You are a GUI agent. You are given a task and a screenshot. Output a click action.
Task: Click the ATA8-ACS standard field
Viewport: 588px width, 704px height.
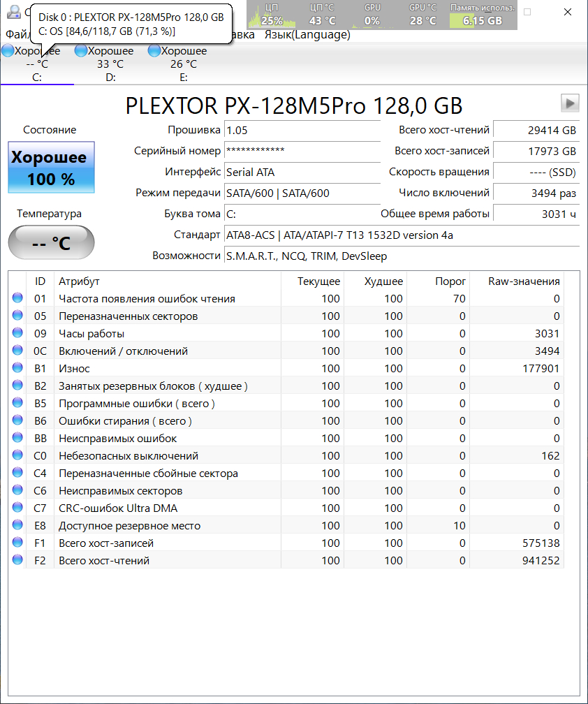[x=402, y=235]
